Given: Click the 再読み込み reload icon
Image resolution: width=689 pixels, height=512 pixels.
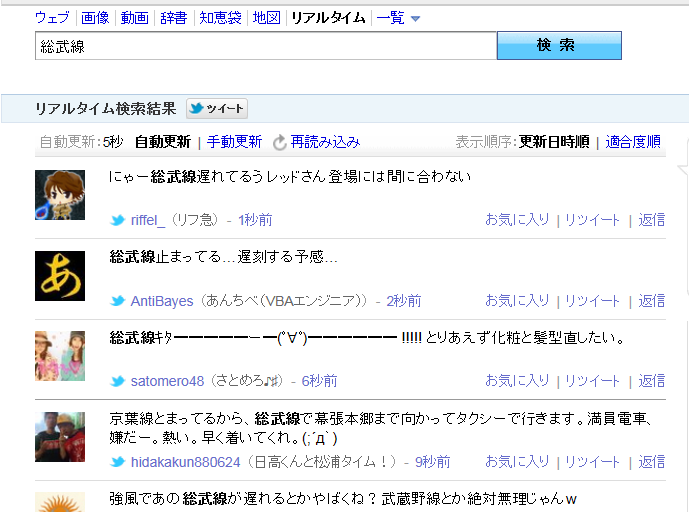Looking at the screenshot, I should (280, 142).
